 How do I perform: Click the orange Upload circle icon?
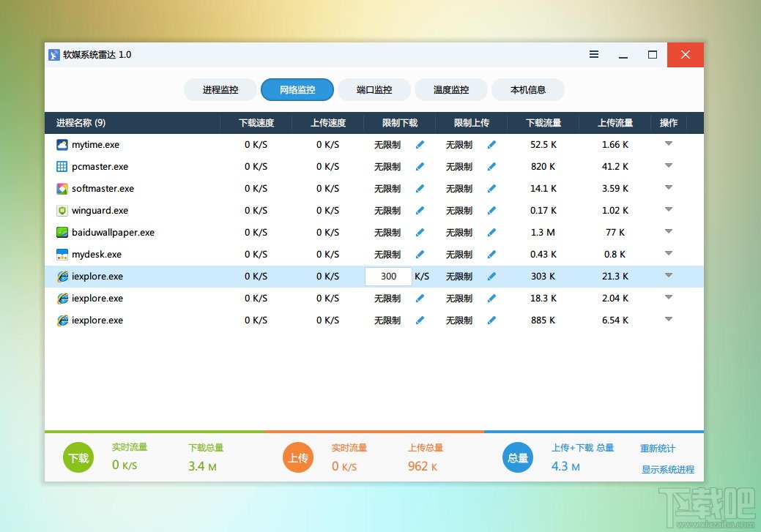point(298,458)
